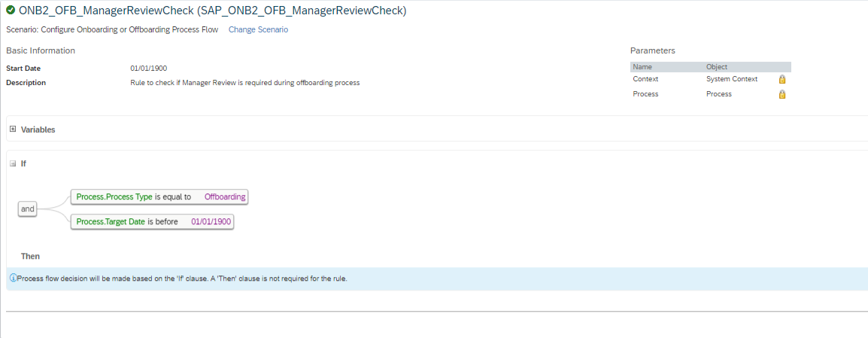Click the Name column header in Parameters
This screenshot has width=868, height=338.
642,67
